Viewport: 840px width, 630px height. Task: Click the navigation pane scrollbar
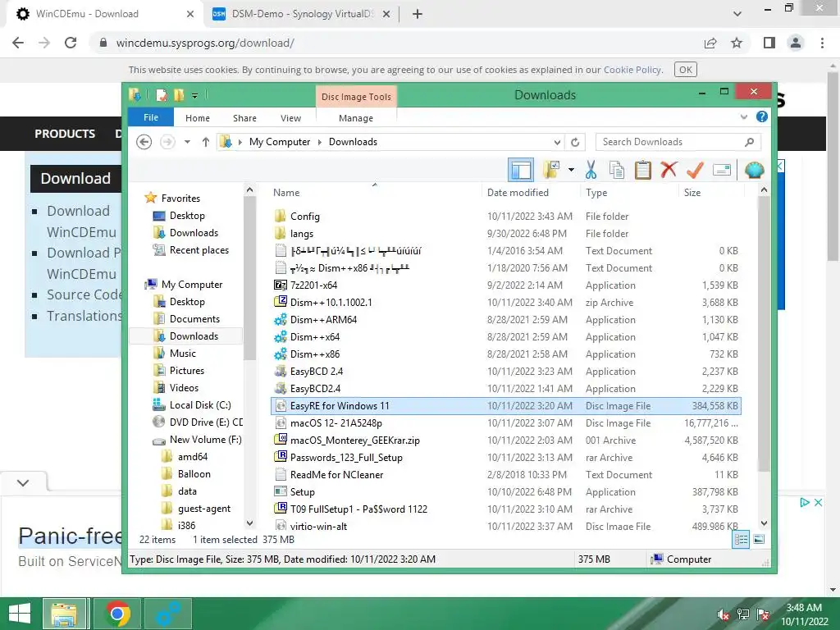click(x=249, y=279)
